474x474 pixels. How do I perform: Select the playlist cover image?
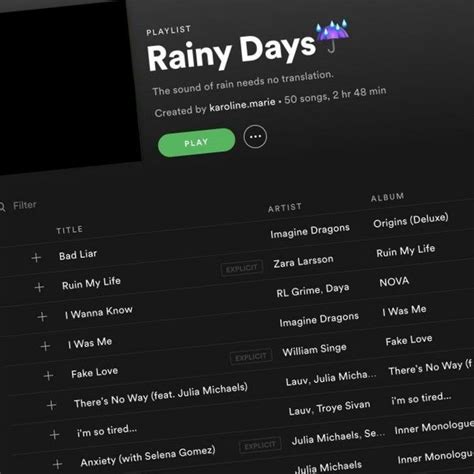68,87
